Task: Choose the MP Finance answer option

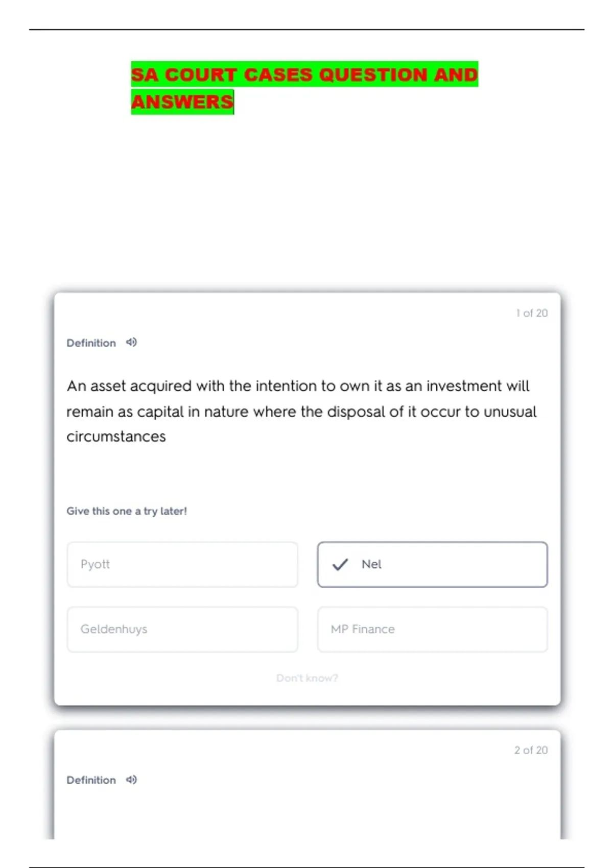Action: pos(432,629)
